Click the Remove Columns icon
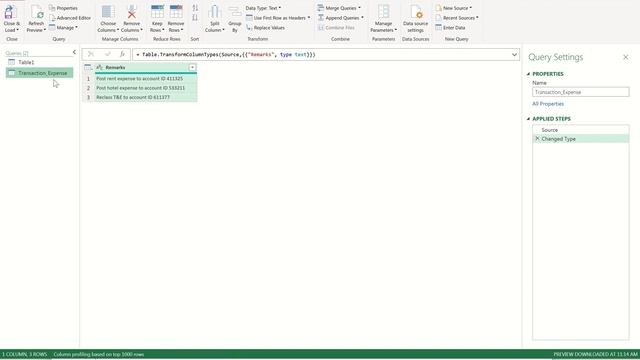This screenshot has width=640, height=360. point(131,12)
